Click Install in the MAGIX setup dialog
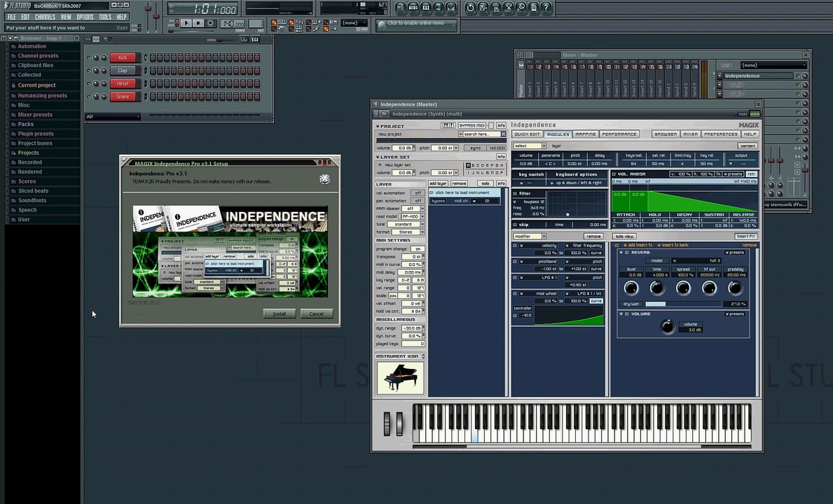The width and height of the screenshot is (833, 504). (x=280, y=314)
